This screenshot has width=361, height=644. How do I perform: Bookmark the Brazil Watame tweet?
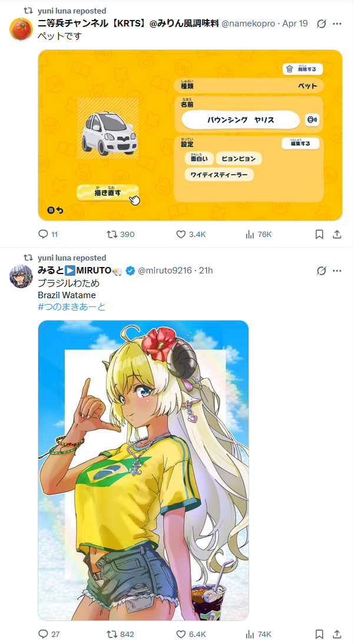319,634
